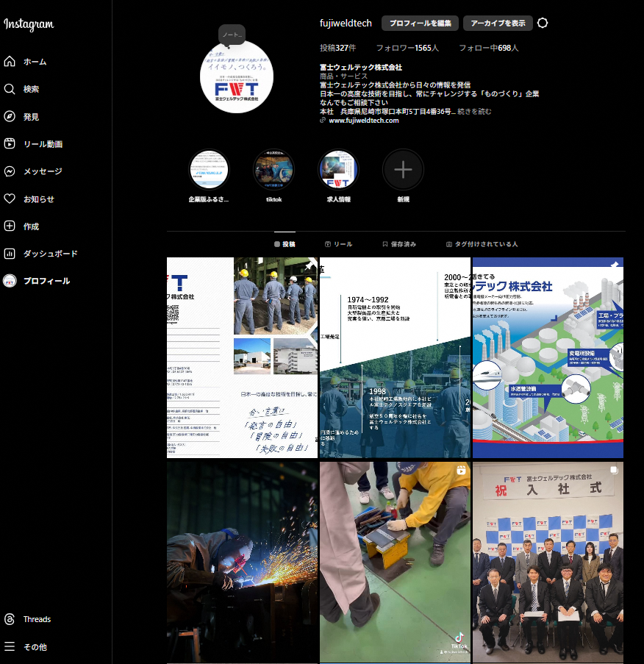Open the www.fujiweldtech.com link
This screenshot has height=664, width=644.
tap(363, 121)
